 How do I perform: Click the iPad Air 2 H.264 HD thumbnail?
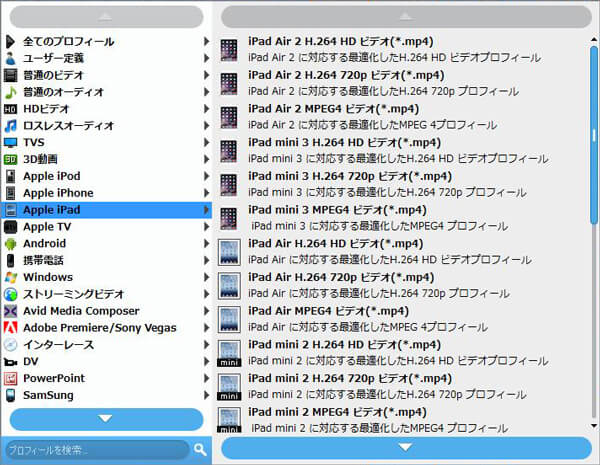pos(229,50)
